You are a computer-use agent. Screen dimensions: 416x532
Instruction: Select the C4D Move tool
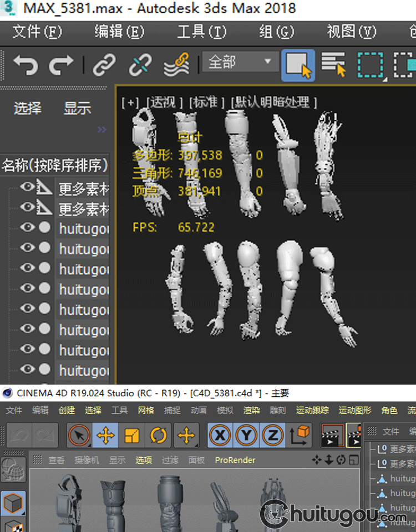pos(105,435)
